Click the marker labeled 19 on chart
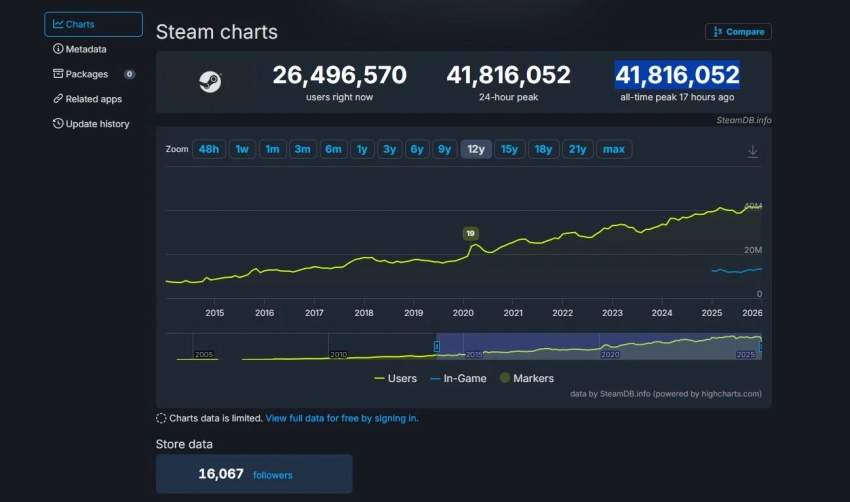The height and width of the screenshot is (502, 850). coord(471,234)
